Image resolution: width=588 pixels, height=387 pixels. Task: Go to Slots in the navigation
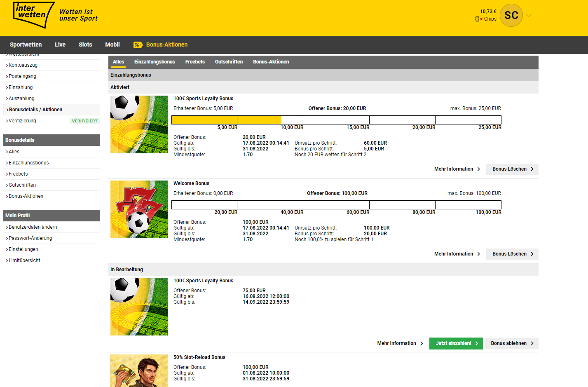point(85,45)
